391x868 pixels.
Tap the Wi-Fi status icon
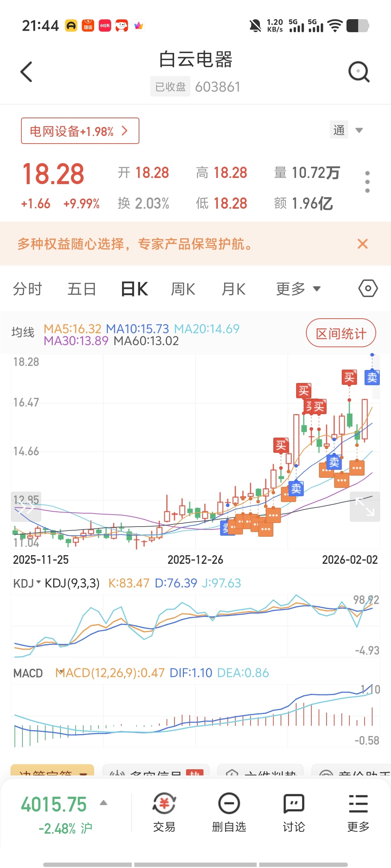pyautogui.click(x=335, y=26)
